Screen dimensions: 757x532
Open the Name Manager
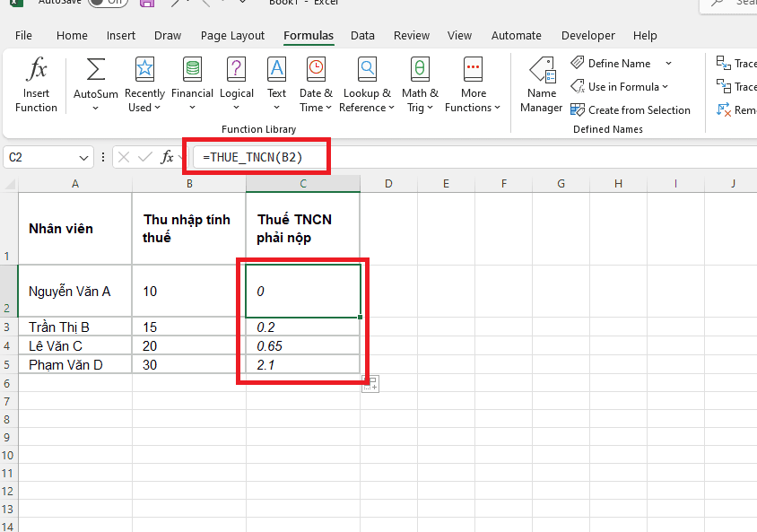point(541,84)
